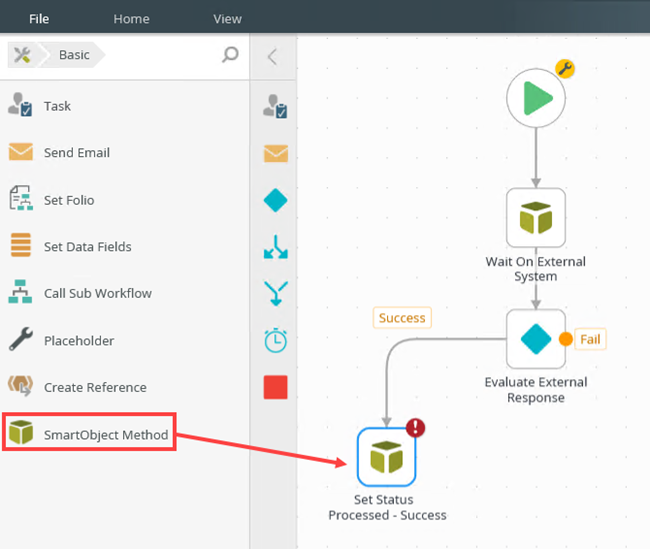Collapse the toolbox panel with the chevron
650x549 pixels.
272,57
